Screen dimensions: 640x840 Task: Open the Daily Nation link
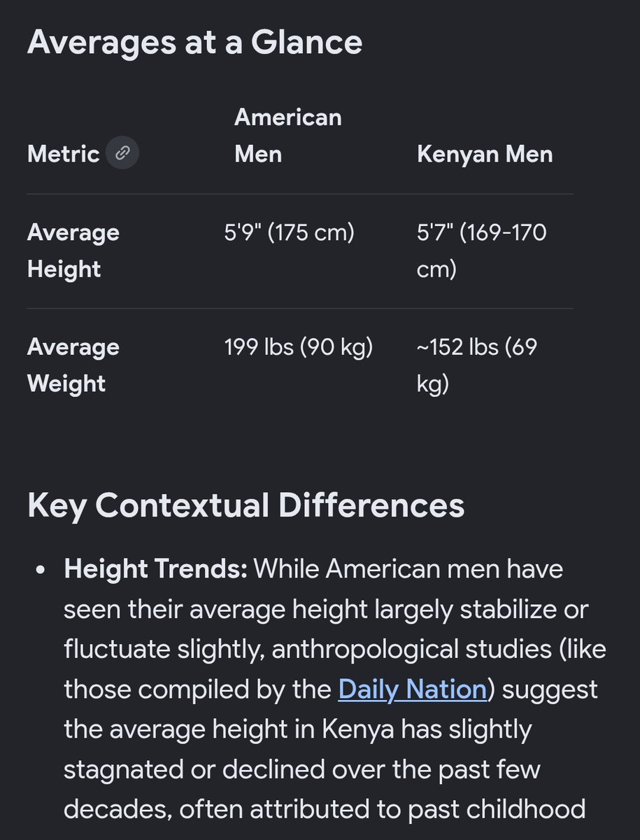(412, 689)
